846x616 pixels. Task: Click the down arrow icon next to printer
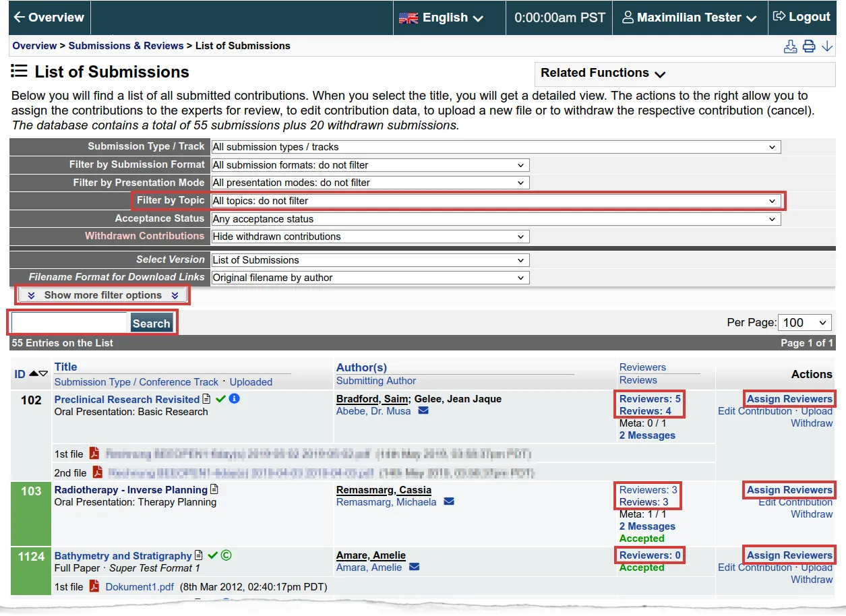point(827,47)
